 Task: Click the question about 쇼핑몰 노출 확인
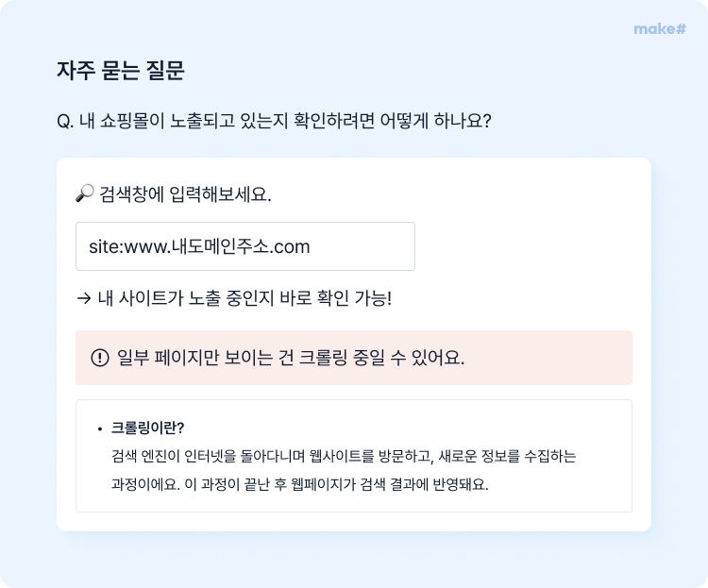[x=274, y=121]
